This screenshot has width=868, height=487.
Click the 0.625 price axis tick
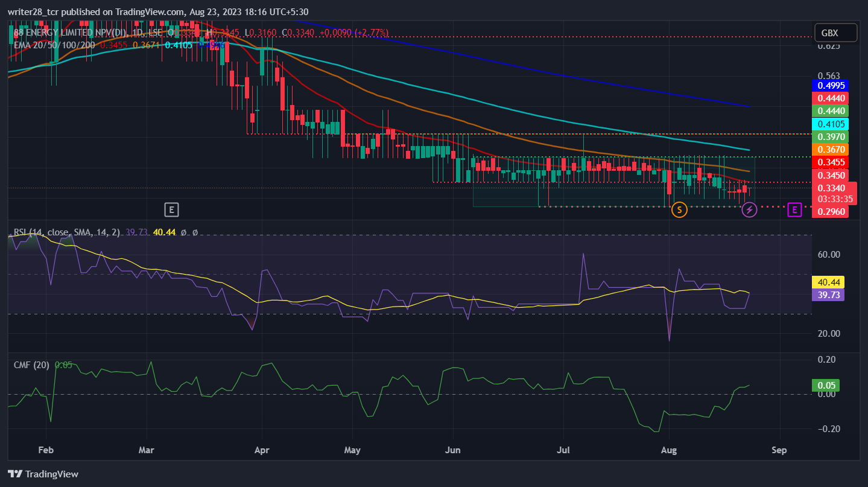pos(829,46)
